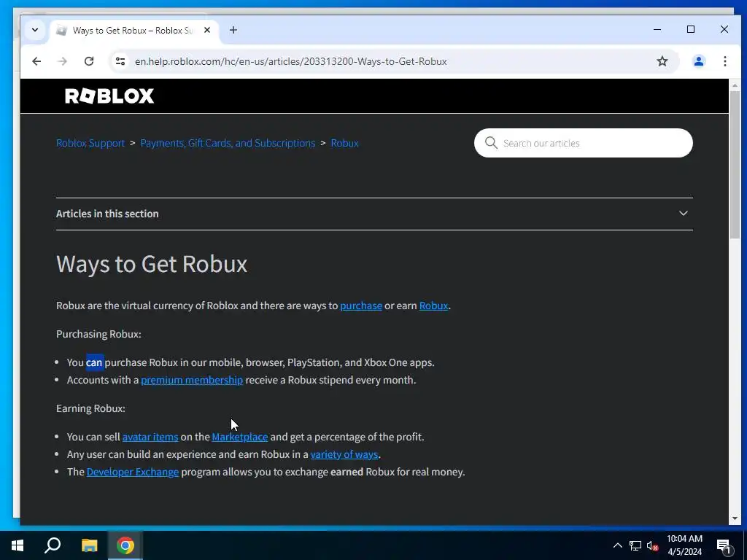Image resolution: width=747 pixels, height=560 pixels.
Task: Close the Ways to Get Robux tab
Action: tap(206, 30)
